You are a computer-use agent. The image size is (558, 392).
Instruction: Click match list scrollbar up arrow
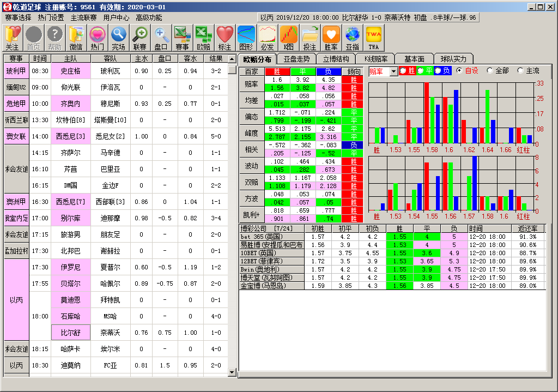pyautogui.click(x=232, y=59)
